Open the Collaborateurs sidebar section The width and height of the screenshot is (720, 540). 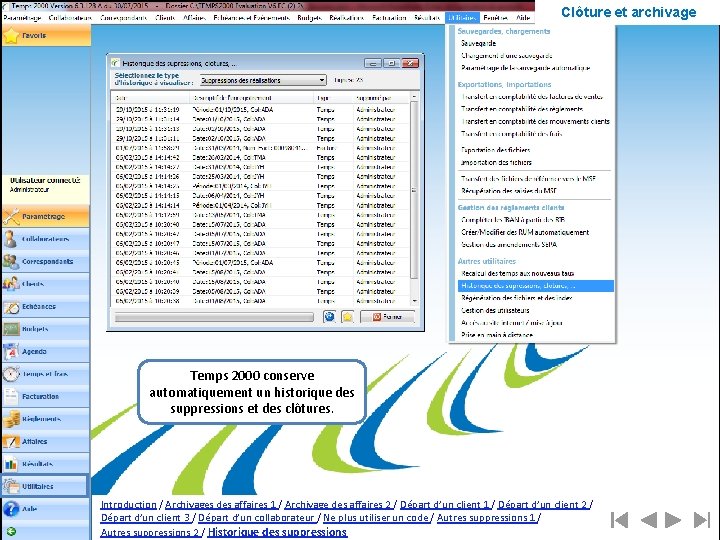45,239
